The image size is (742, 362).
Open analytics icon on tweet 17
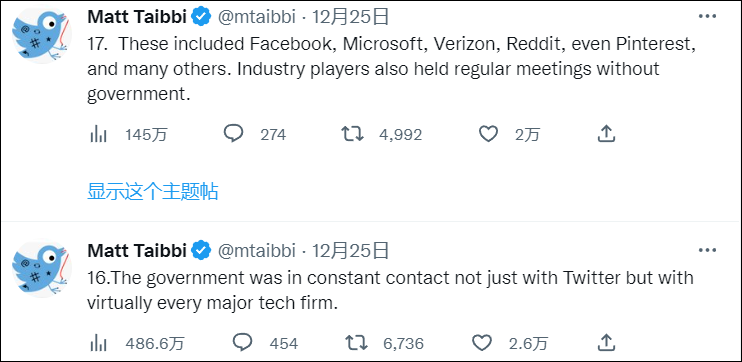click(98, 135)
